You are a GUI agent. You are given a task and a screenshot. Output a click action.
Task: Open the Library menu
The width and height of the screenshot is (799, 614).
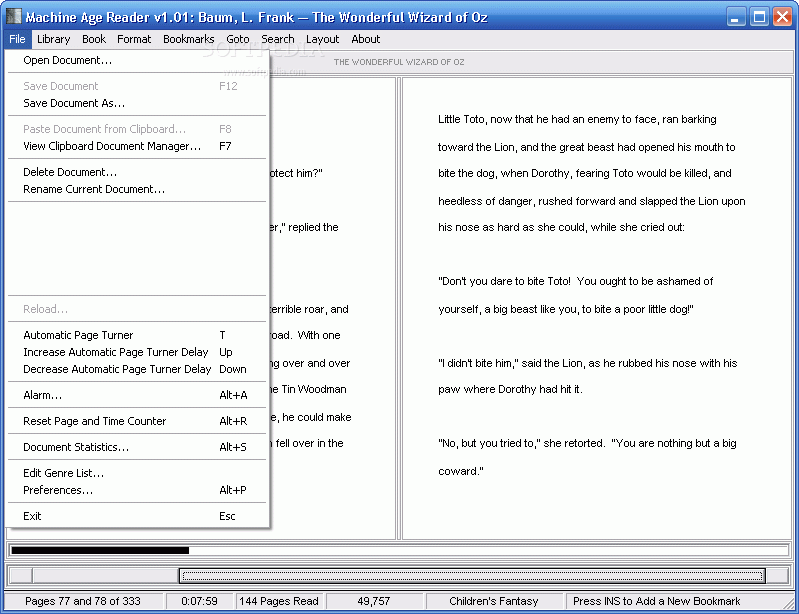pyautogui.click(x=54, y=39)
